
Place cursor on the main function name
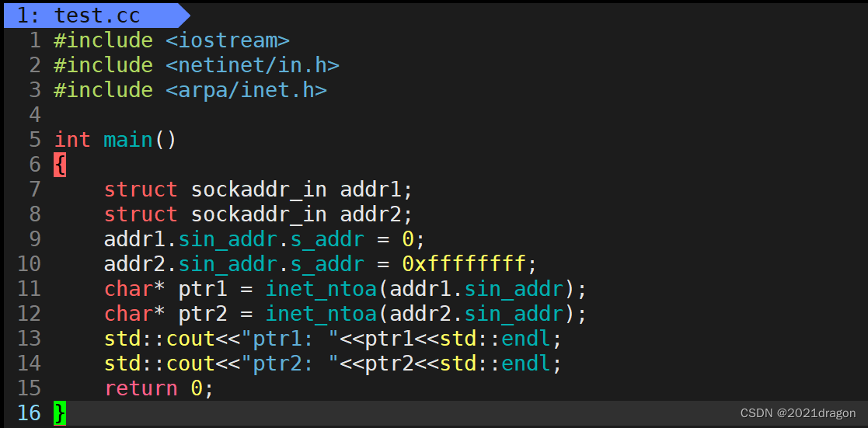pos(128,140)
